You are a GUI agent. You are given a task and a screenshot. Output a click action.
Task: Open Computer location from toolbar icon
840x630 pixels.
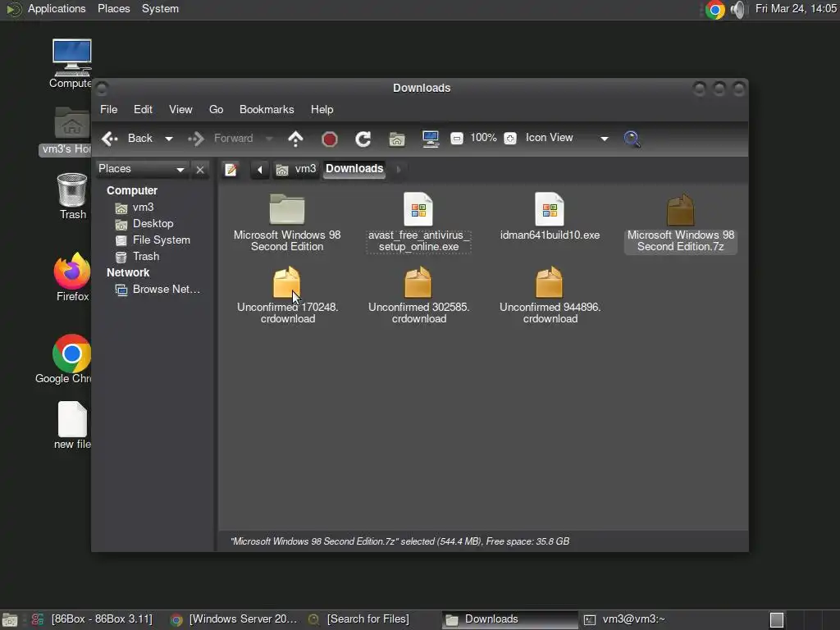pos(431,139)
